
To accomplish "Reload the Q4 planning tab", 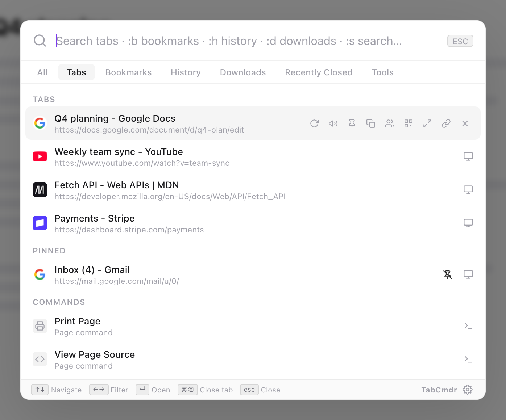I will click(x=314, y=123).
